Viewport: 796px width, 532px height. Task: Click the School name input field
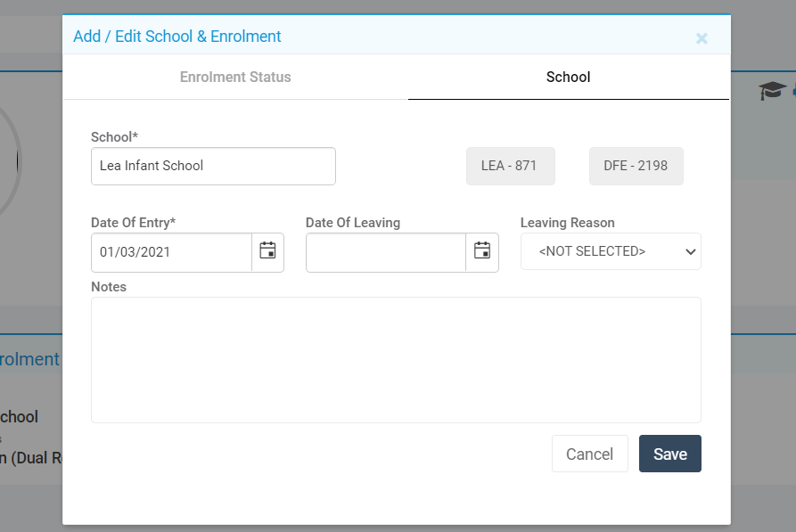pos(213,166)
